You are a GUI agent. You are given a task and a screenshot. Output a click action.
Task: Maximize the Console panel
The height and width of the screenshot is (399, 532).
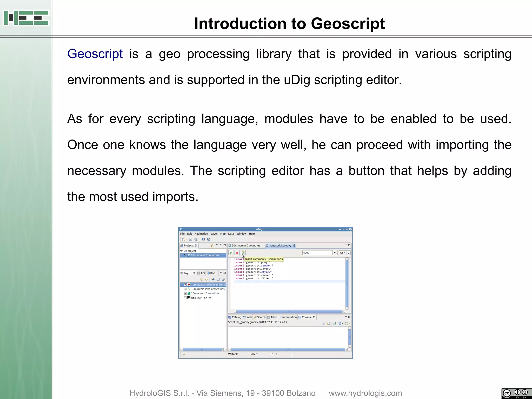349,317
